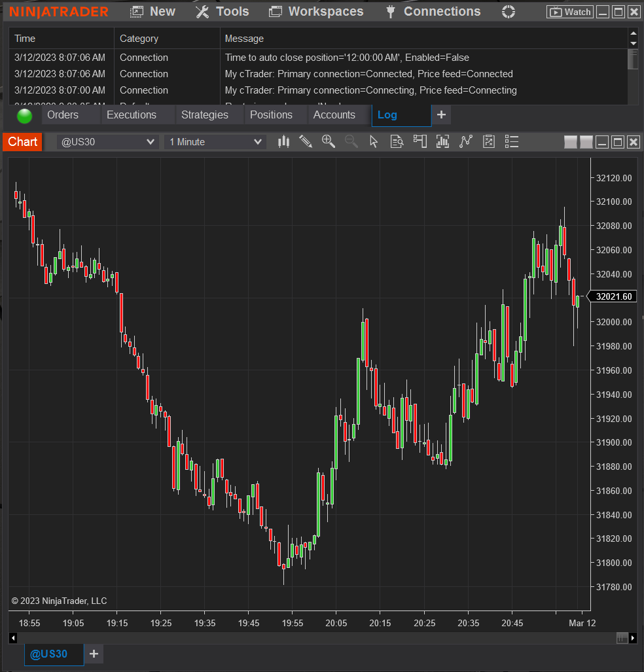Switch to the Executions tab

point(132,115)
